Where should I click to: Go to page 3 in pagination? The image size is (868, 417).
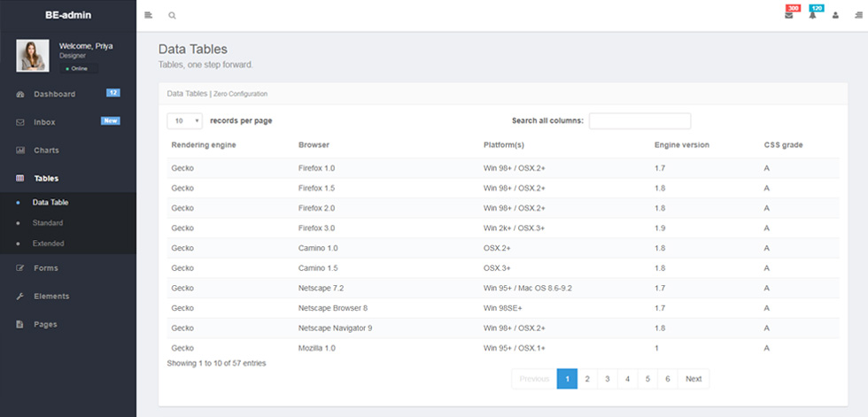608,379
